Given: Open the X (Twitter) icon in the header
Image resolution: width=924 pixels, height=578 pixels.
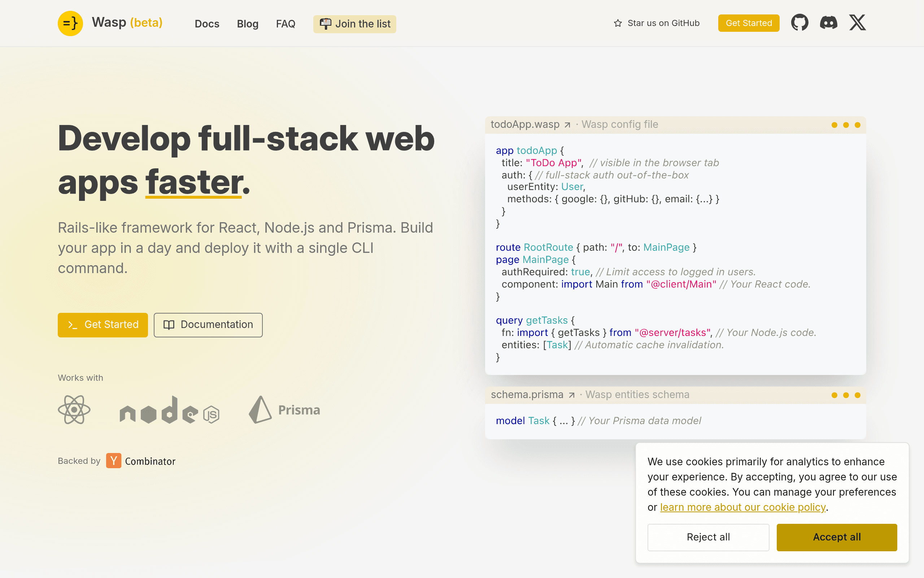Looking at the screenshot, I should coord(858,22).
